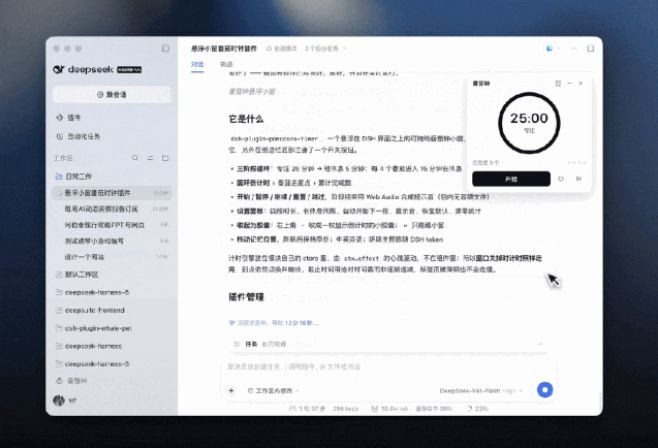Open the user profile avatar
The image size is (658, 448).
point(59,401)
